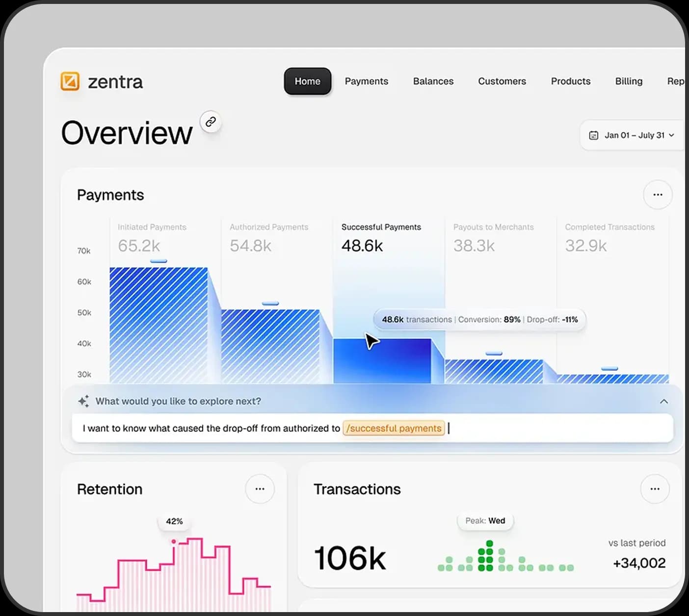The width and height of the screenshot is (689, 616).
Task: Click the Overview page heading
Action: 127,133
